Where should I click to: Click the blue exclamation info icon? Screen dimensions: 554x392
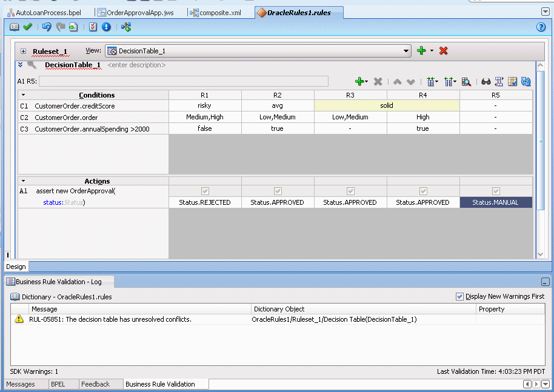tap(106, 27)
